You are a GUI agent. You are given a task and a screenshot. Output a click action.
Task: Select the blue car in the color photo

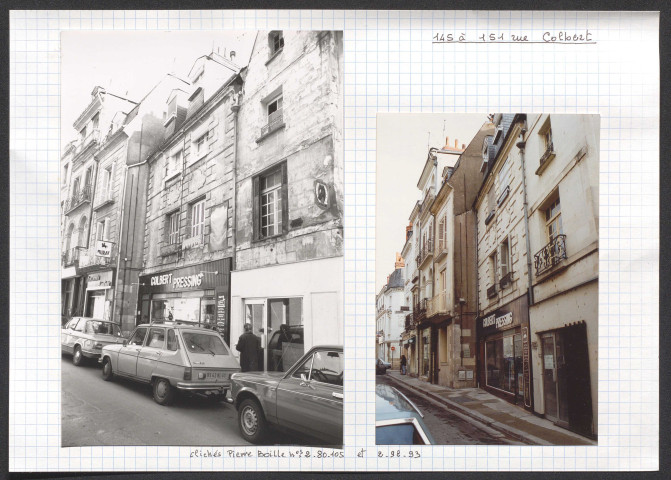398,416
